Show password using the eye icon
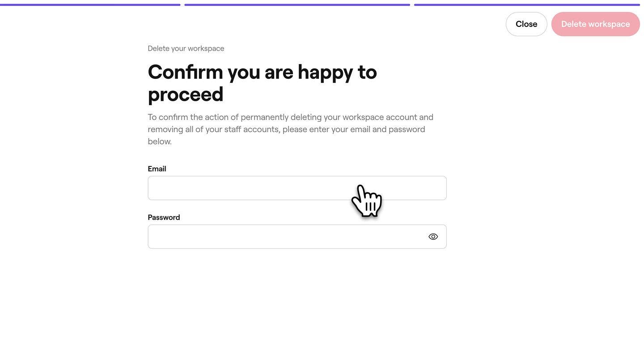 pyautogui.click(x=433, y=237)
